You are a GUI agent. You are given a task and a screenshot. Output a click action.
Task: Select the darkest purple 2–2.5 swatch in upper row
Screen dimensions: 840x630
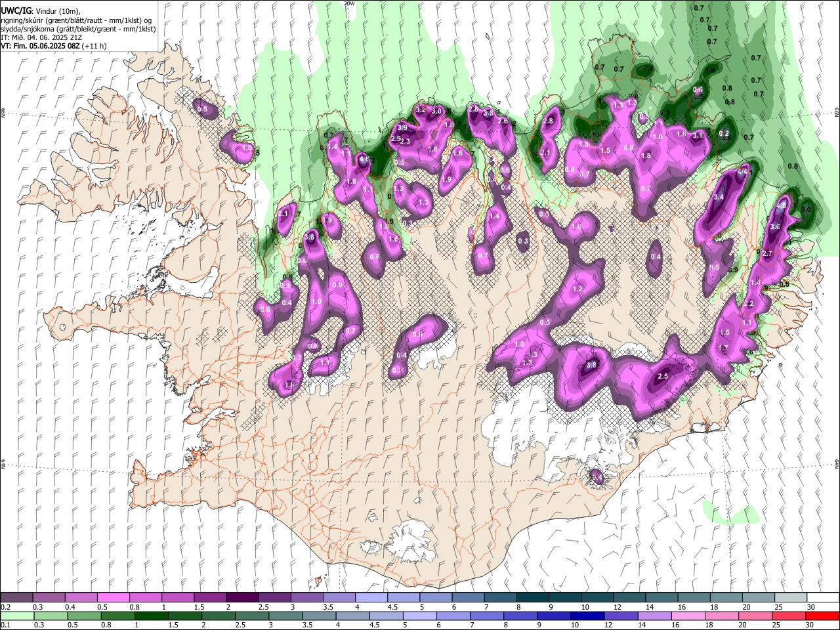coord(241,598)
